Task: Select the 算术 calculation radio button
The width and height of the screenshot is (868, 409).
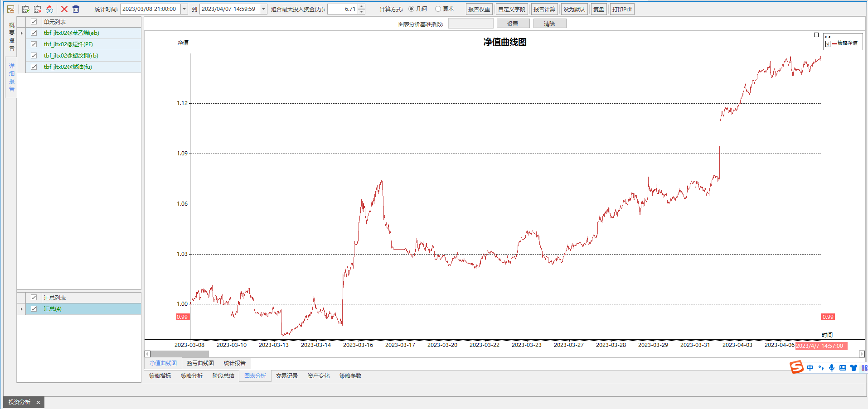Action: 438,9
